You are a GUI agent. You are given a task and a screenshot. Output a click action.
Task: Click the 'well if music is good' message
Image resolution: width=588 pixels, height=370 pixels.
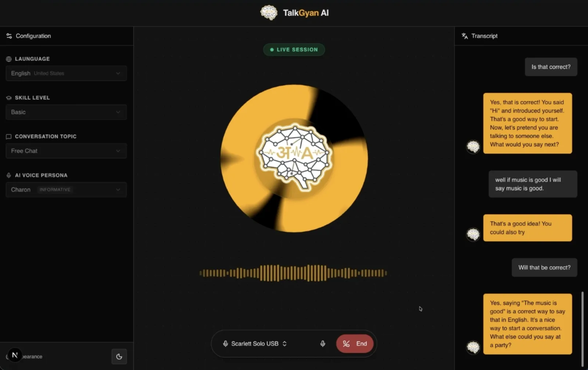point(533,184)
